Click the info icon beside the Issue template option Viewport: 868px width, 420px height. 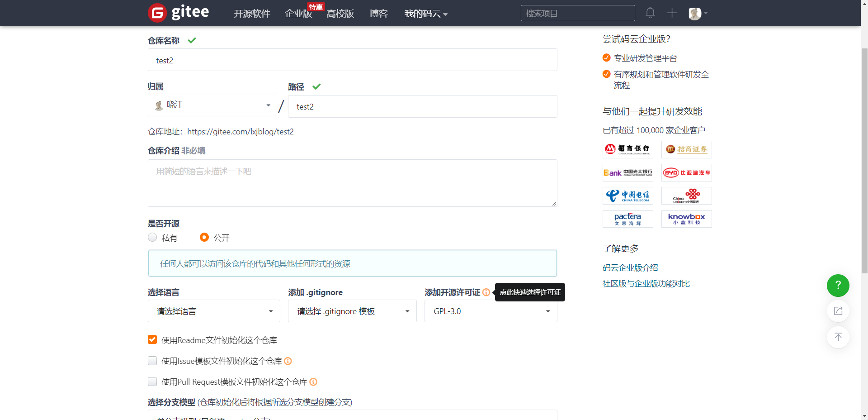[x=288, y=361]
